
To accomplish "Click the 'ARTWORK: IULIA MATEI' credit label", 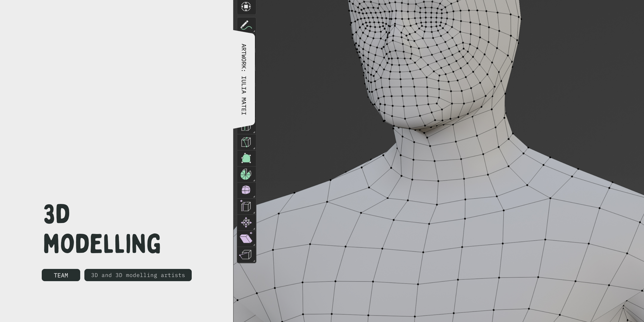I will pos(244,79).
